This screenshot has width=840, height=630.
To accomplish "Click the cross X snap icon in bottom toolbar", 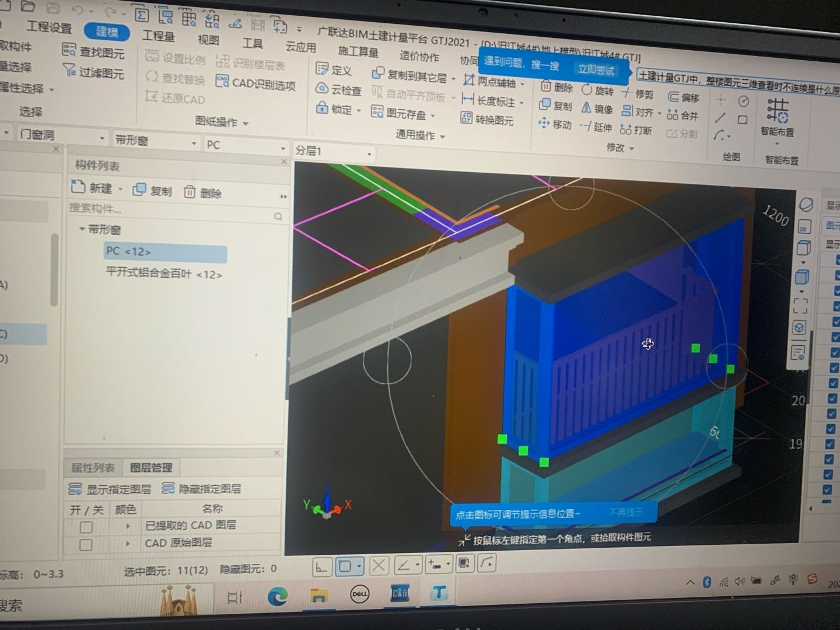I will click(x=379, y=565).
